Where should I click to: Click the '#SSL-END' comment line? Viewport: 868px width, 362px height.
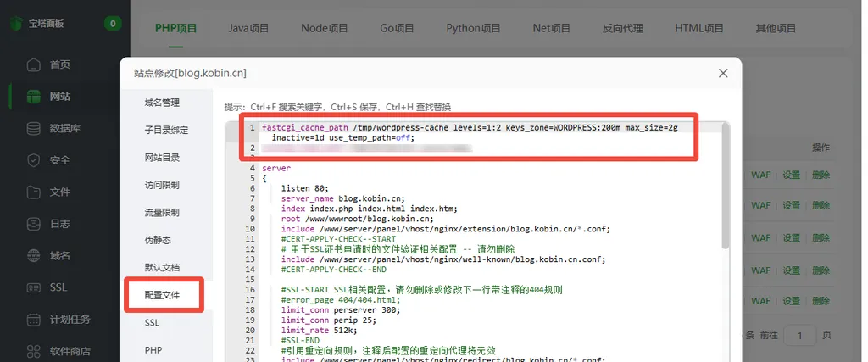point(301,341)
